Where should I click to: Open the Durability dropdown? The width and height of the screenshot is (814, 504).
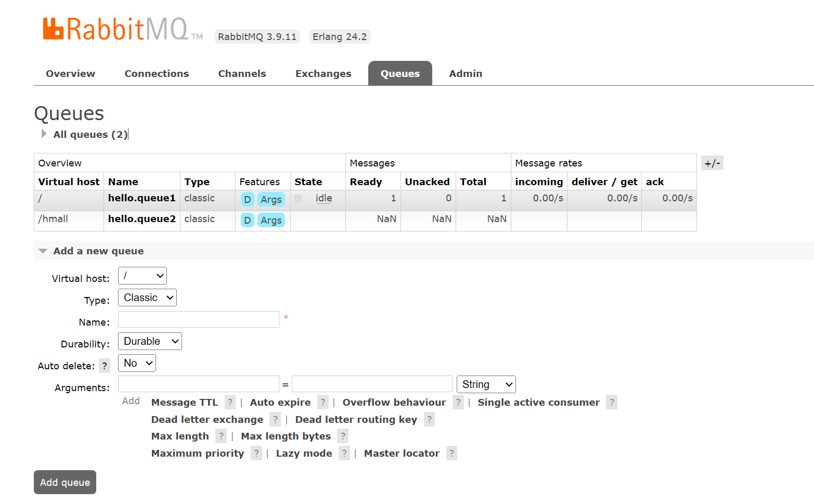click(150, 341)
